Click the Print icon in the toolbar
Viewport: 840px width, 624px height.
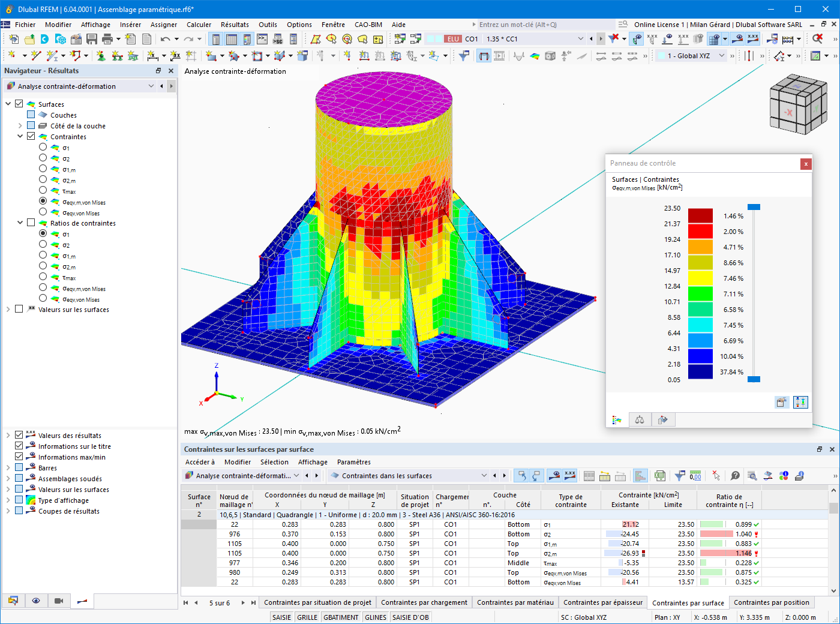point(107,39)
